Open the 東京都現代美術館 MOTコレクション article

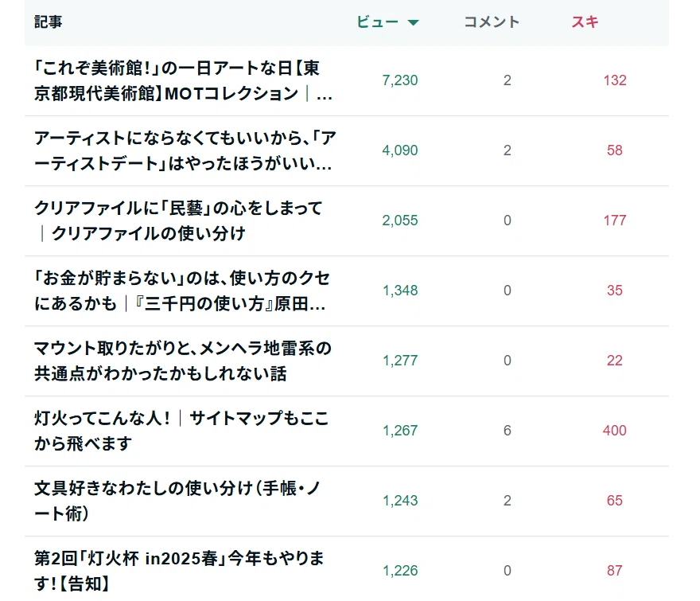point(184,81)
